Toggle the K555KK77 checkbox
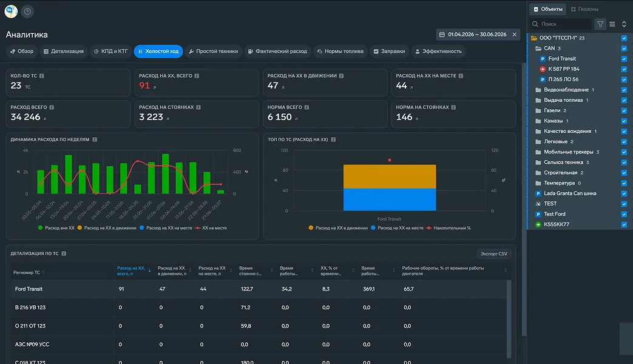This screenshot has height=364, width=633. (624, 224)
